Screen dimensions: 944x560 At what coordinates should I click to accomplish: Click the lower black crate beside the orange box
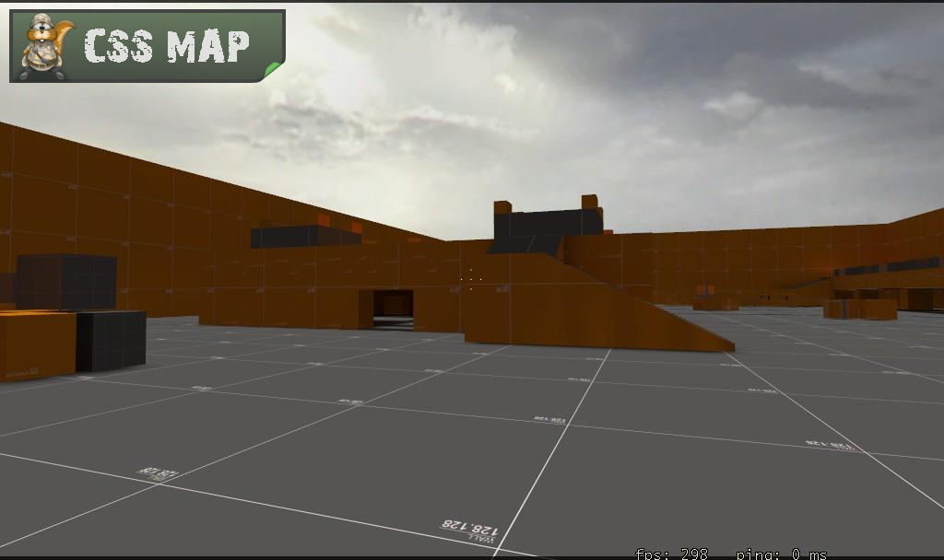coord(111,340)
